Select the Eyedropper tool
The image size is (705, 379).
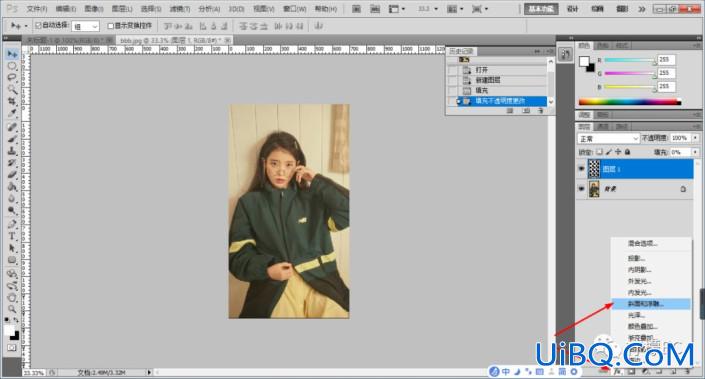pos(12,113)
